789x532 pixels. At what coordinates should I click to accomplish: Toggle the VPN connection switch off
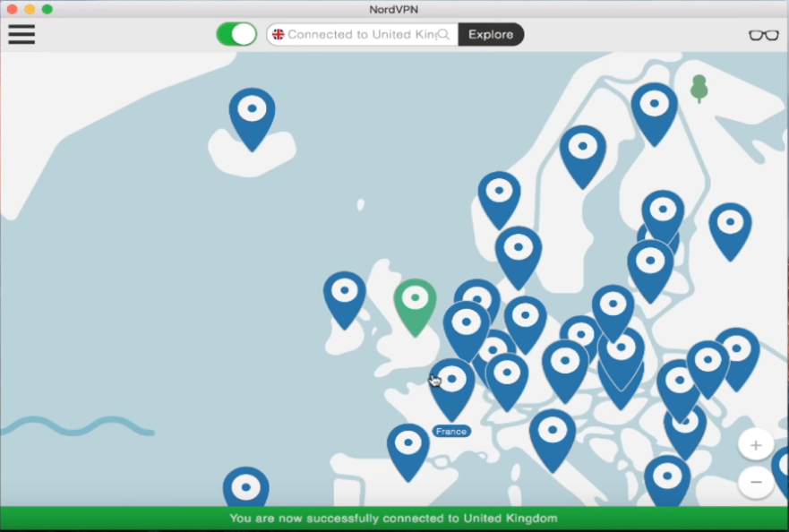[236, 34]
